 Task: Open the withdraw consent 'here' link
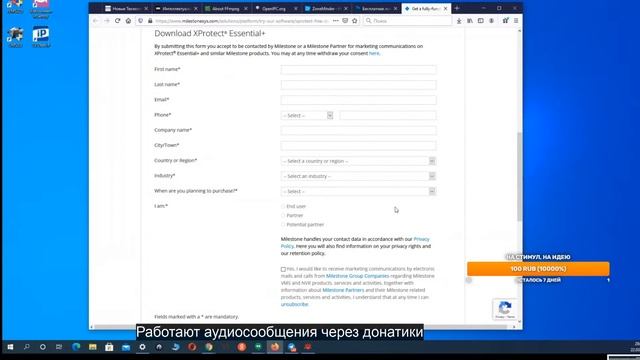(x=374, y=53)
